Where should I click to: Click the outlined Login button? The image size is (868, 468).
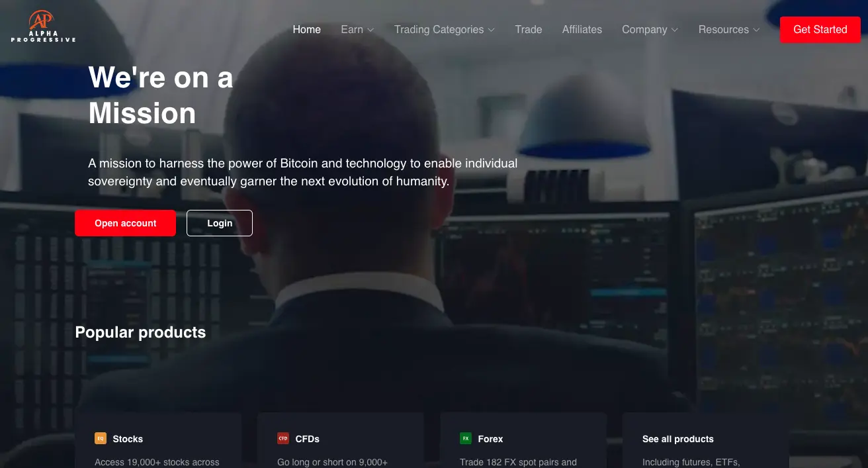(220, 223)
